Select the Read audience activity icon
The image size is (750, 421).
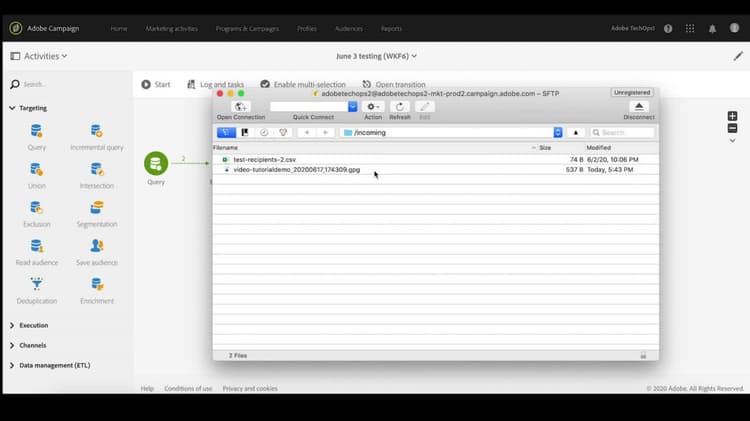click(x=36, y=246)
